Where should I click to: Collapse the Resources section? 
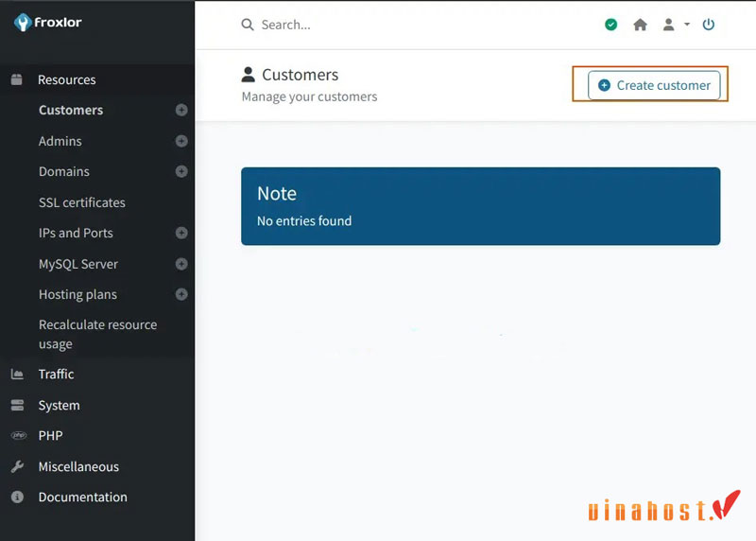point(66,79)
